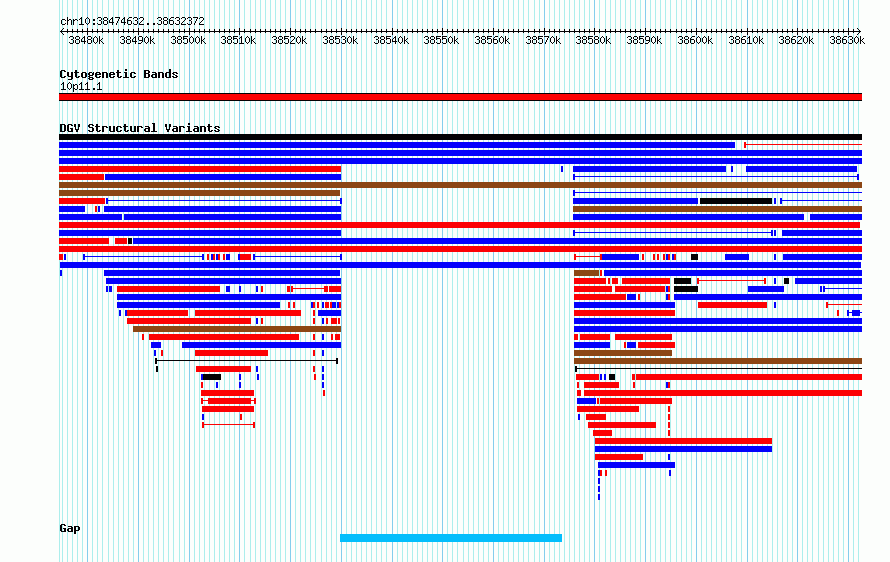Select the 38490k scale mark label
Screen dimensions: 890x562
(137, 41)
